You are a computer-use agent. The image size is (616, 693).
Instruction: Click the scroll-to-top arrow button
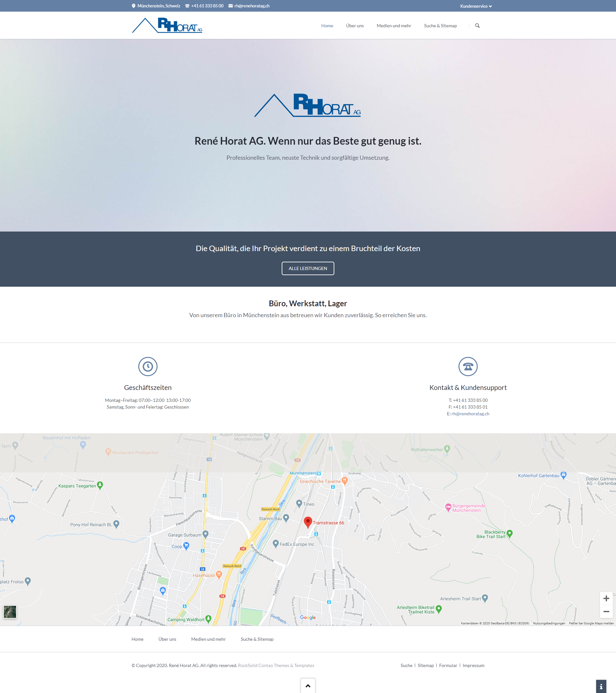[x=308, y=686]
